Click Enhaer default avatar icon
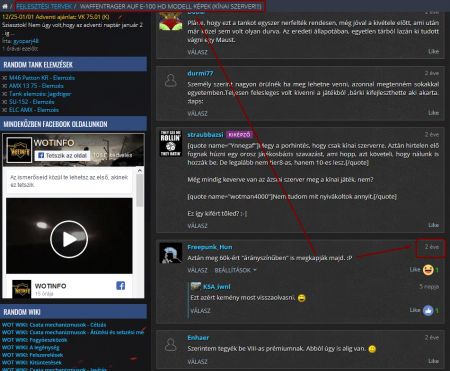The image size is (450, 371). pyautogui.click(x=171, y=345)
